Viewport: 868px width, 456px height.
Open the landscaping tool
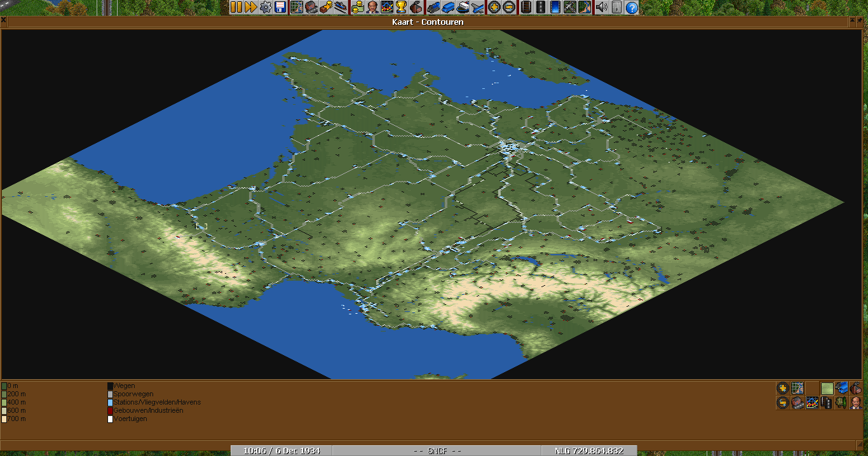click(584, 7)
